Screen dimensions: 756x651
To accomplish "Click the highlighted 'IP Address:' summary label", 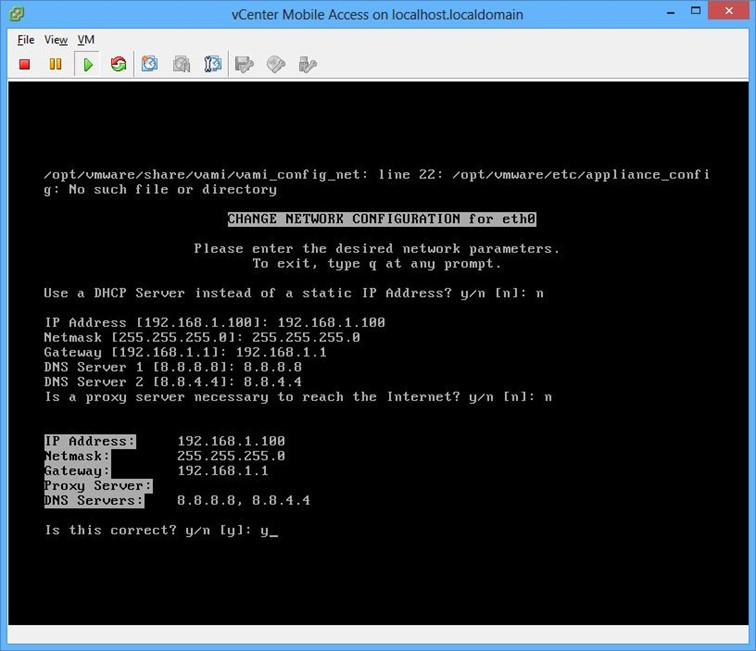I will [x=90, y=441].
